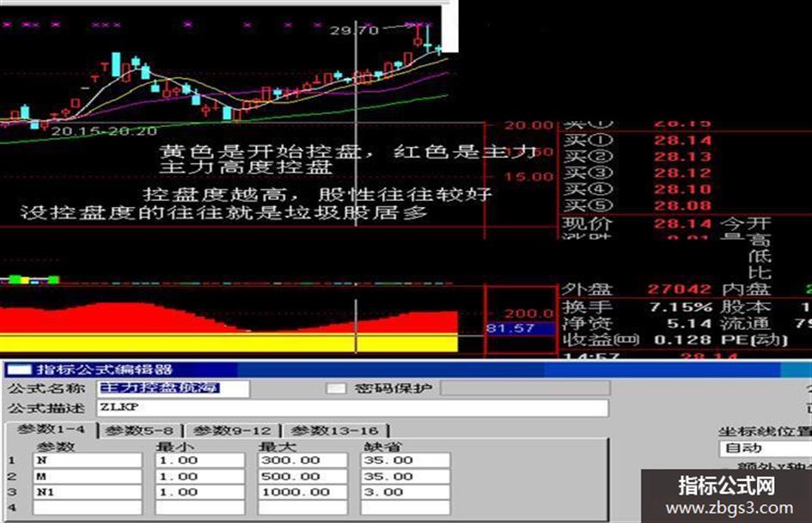
Task: Click the 缺省 field for parameter N
Action: (x=406, y=460)
